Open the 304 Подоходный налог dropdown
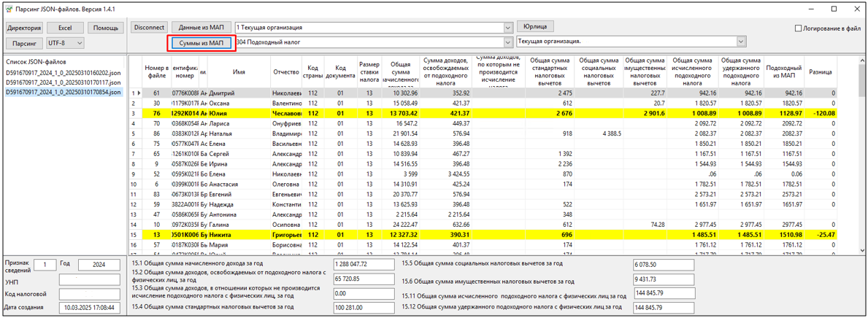This screenshot has height=318, width=868. point(508,42)
